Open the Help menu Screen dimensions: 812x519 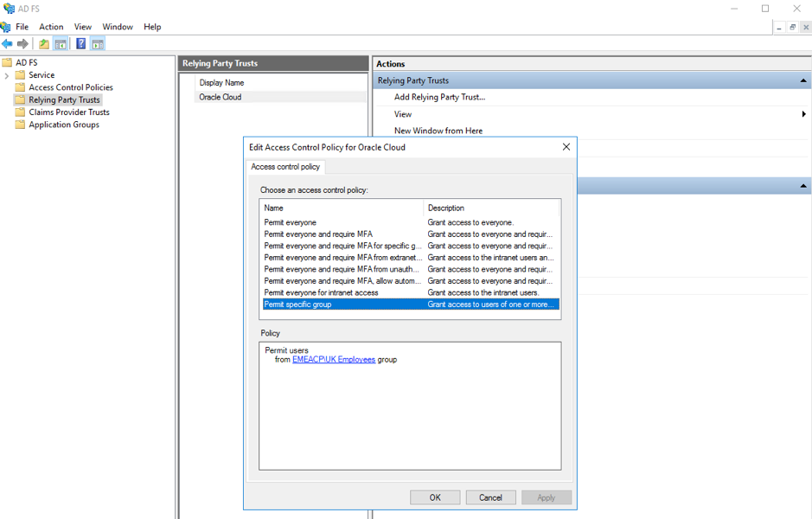pos(152,27)
